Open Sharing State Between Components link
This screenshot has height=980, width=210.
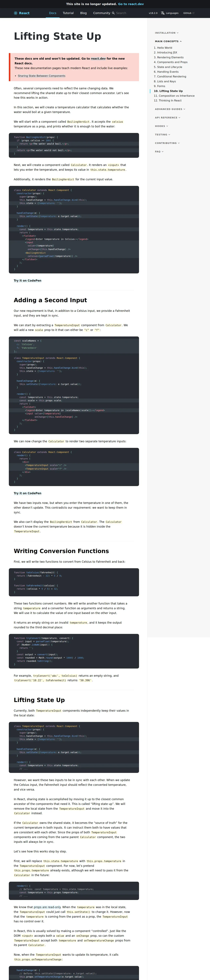click(x=42, y=76)
